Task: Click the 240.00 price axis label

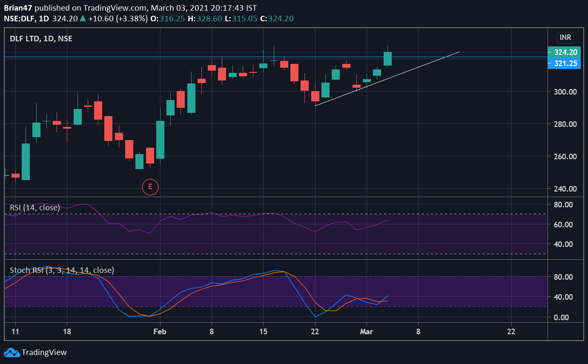Action: click(x=565, y=189)
